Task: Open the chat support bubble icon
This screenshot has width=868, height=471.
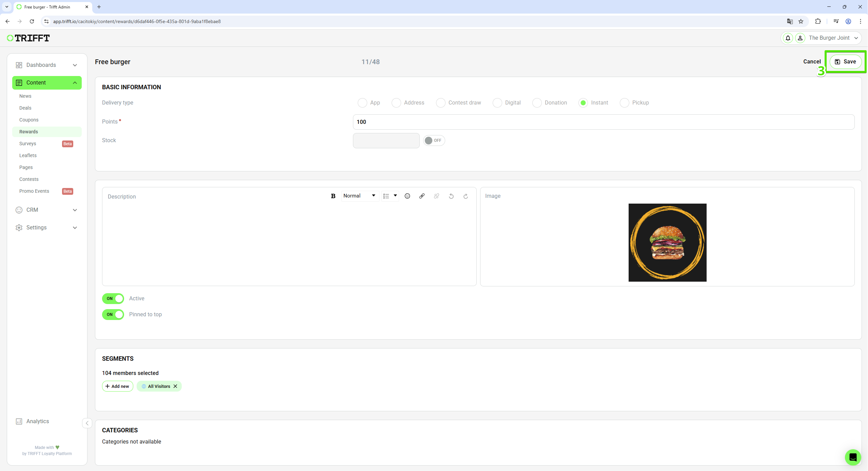Action: point(853,457)
